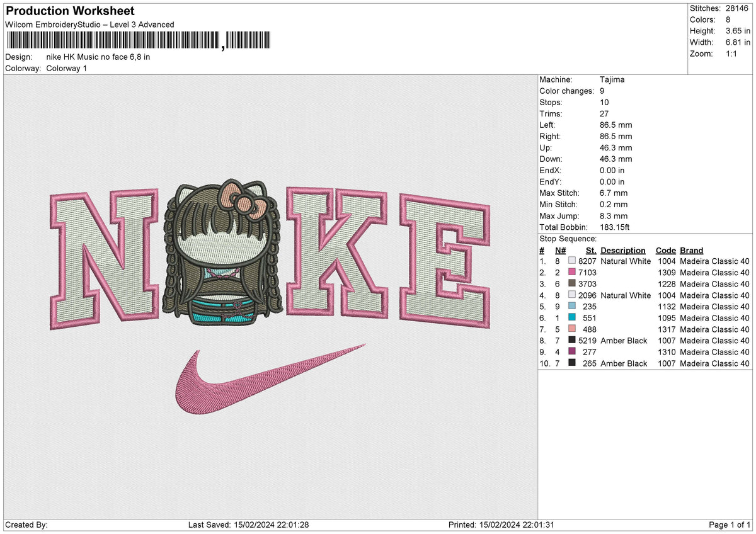Select the Color changes value '9'
756x534 pixels.
click(x=603, y=91)
